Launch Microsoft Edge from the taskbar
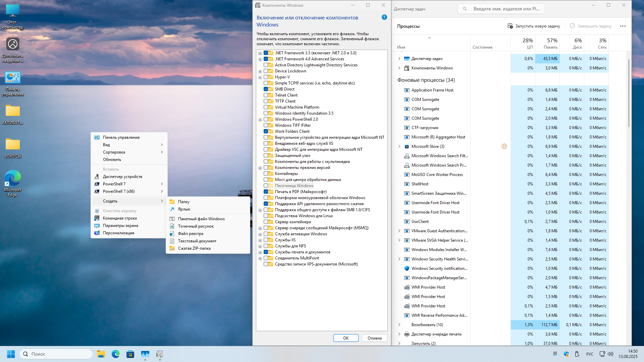The width and height of the screenshot is (644, 362). [x=116, y=354]
